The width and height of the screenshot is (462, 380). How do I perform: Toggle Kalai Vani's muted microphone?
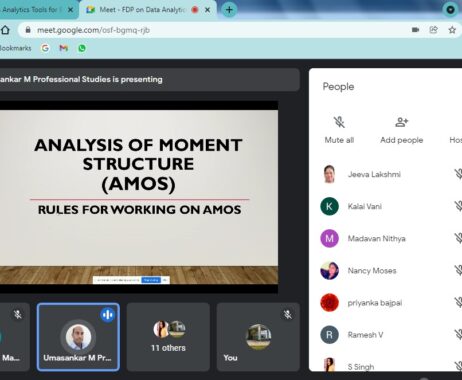click(458, 206)
